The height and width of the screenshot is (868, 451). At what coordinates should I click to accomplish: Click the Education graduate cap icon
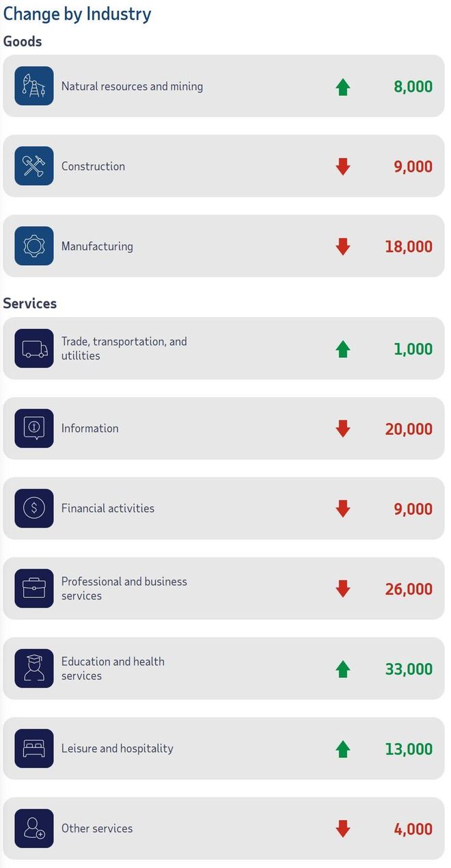34,668
